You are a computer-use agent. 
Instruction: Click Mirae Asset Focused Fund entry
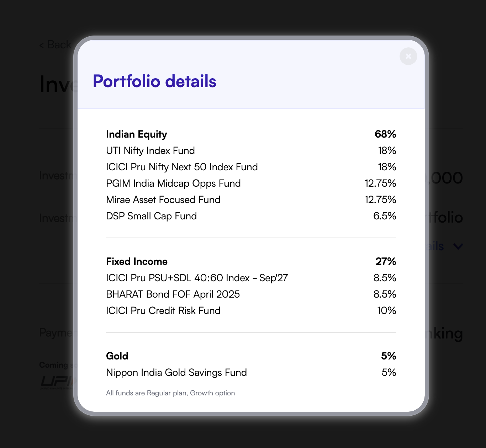click(x=251, y=199)
